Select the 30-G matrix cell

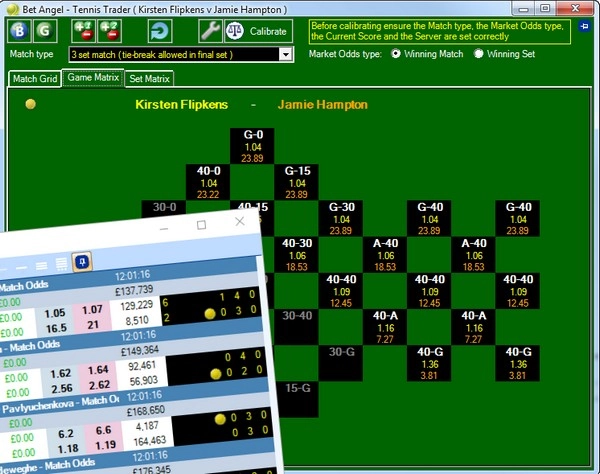(x=341, y=363)
